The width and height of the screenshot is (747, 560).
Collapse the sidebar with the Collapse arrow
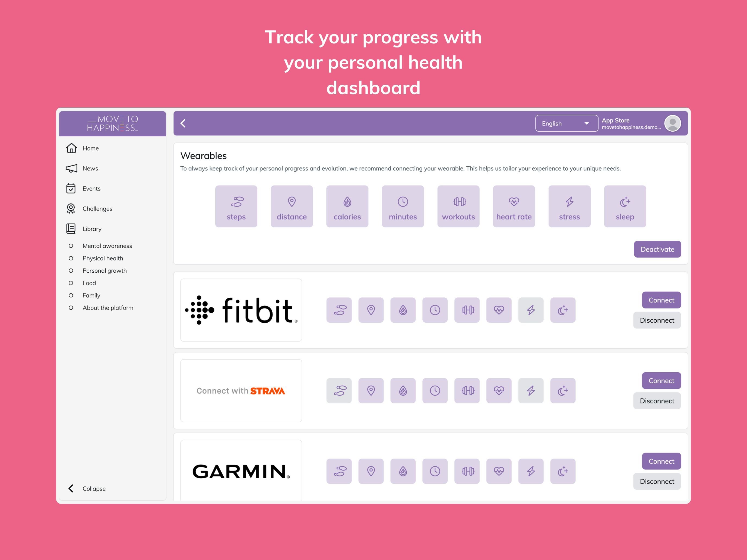[71, 488]
